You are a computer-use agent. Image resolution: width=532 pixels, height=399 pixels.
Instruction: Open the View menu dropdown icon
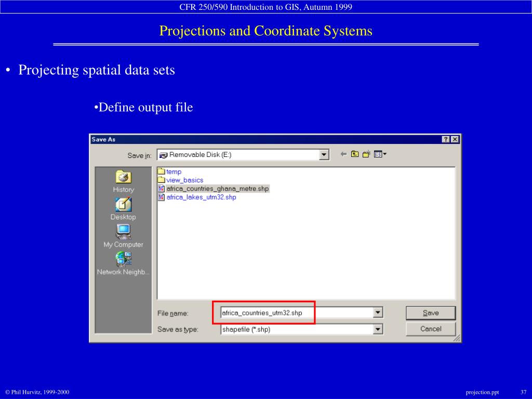click(x=380, y=154)
